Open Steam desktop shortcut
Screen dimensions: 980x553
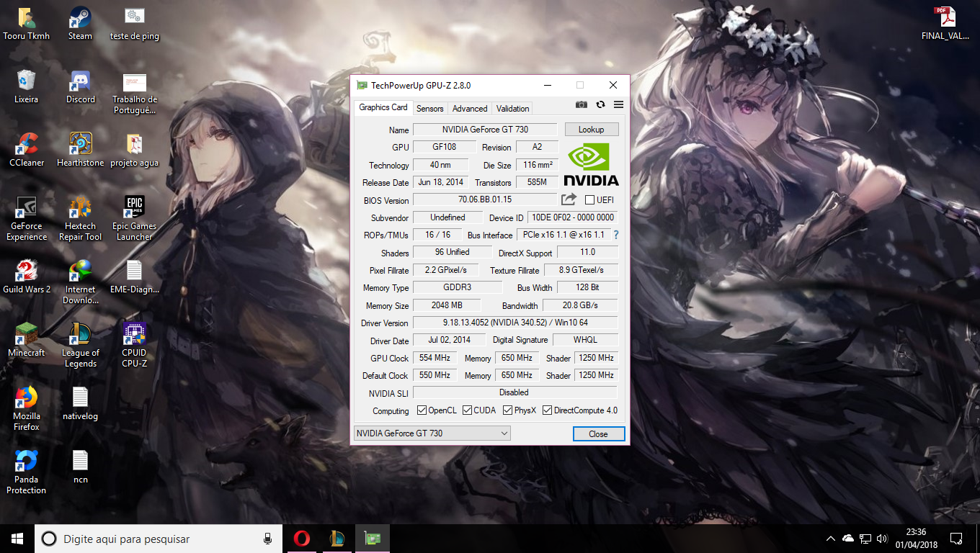pos(80,24)
